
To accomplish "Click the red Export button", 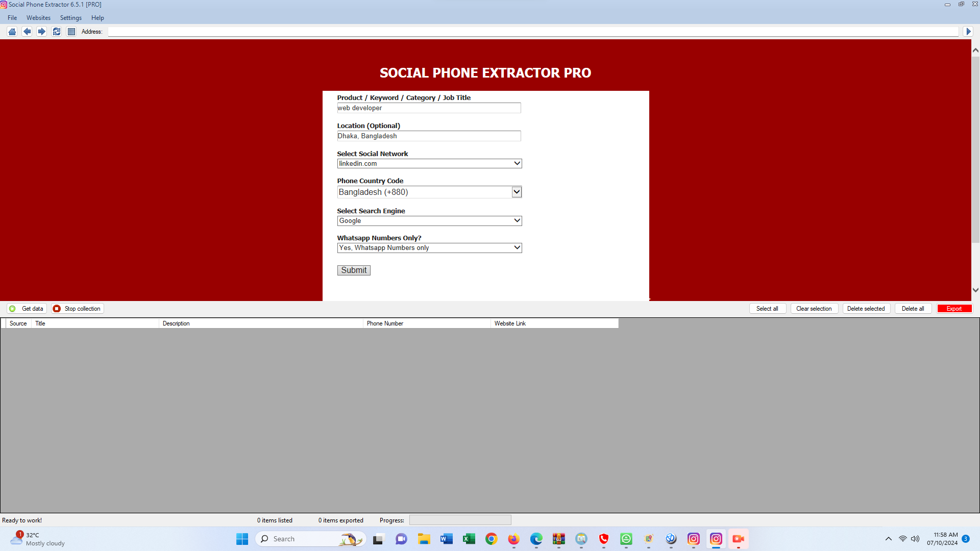I will [x=954, y=309].
